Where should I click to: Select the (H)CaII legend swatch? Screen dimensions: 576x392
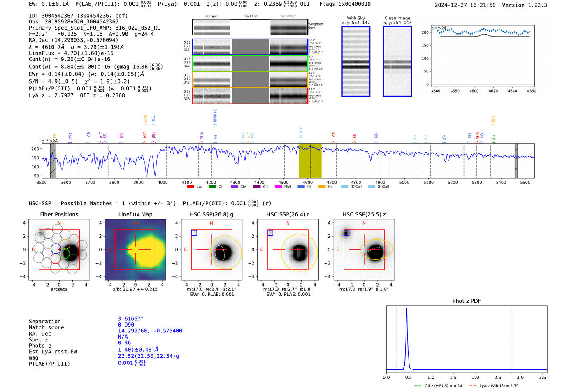tap(372, 186)
